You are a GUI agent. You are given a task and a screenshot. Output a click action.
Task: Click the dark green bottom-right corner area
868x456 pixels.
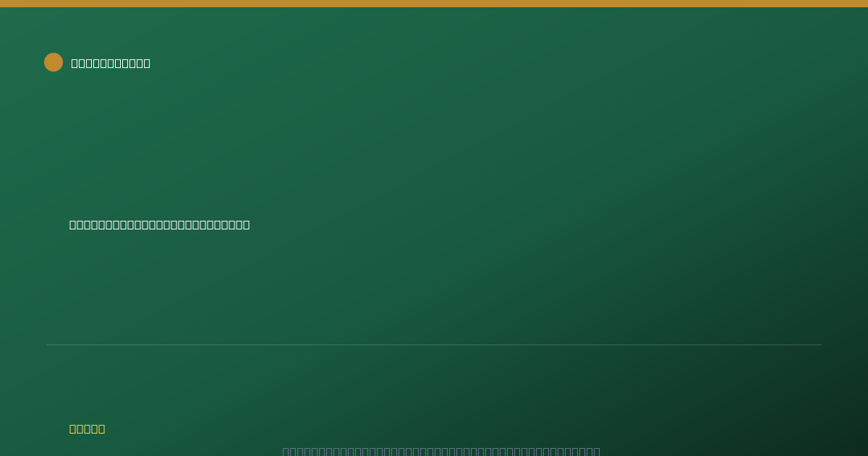(x=832, y=427)
